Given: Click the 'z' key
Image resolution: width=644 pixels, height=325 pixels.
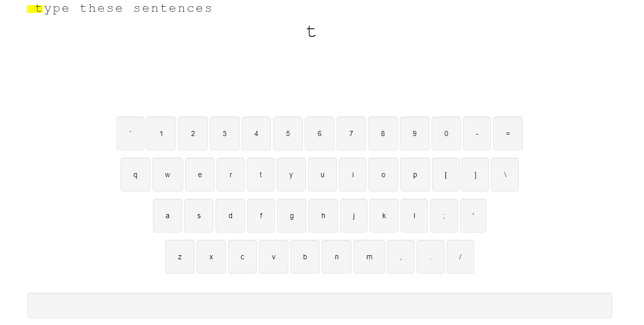Looking at the screenshot, I should (x=180, y=257).
